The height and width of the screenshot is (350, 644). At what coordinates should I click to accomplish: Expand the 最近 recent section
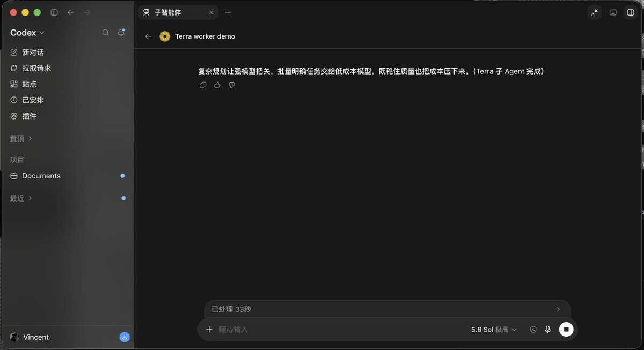[x=21, y=198]
